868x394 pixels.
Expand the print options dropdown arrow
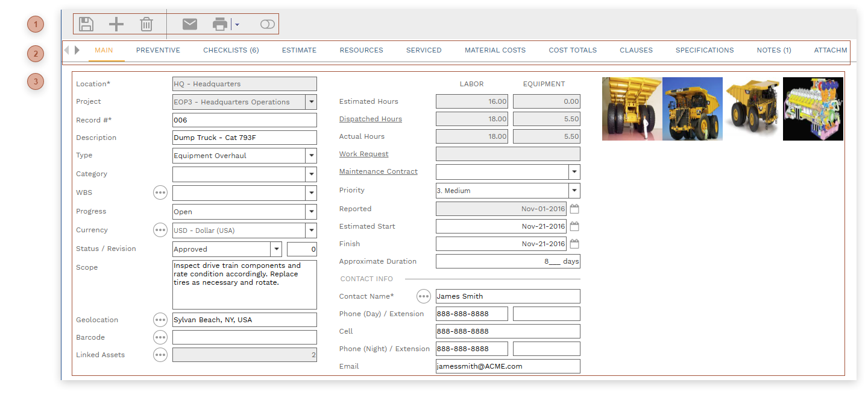tap(237, 25)
